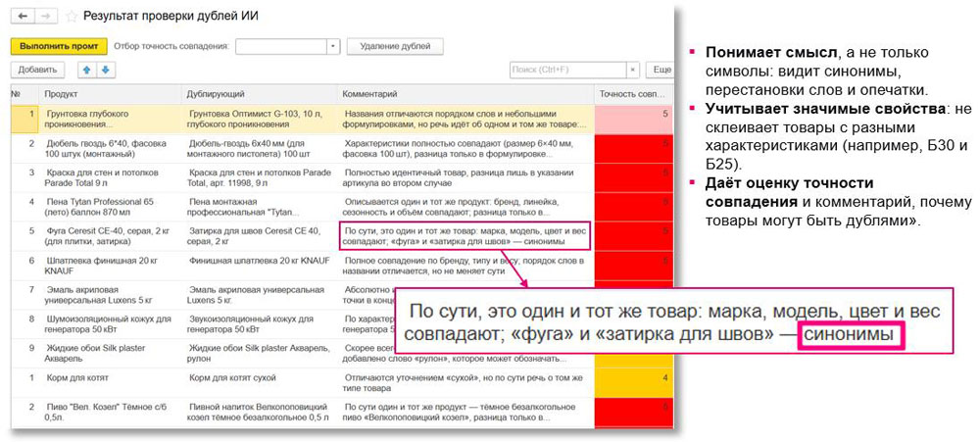Select product cell Грунтовка глубокого проникновения
This screenshot has height=442, width=980.
point(110,119)
